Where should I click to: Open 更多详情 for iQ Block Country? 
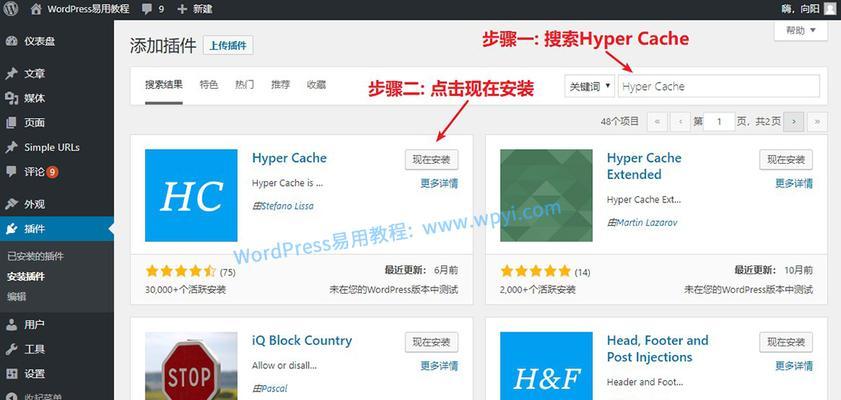439,366
